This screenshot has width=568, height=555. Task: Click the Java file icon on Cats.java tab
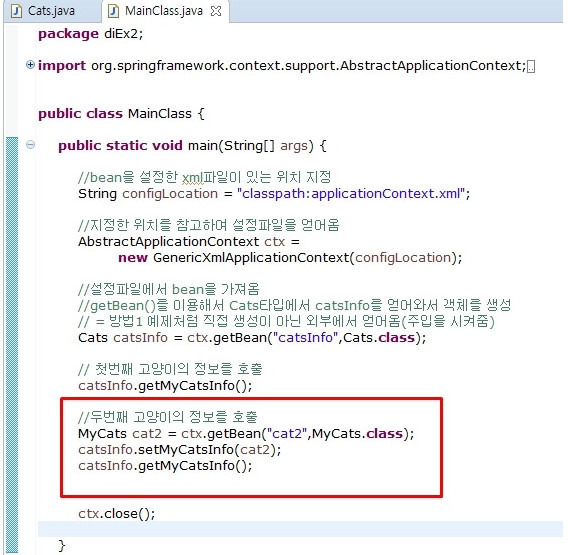tap(16, 11)
